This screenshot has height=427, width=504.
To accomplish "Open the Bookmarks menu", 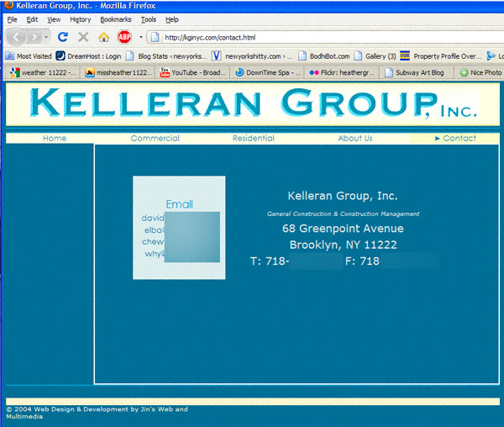I will tap(115, 18).
